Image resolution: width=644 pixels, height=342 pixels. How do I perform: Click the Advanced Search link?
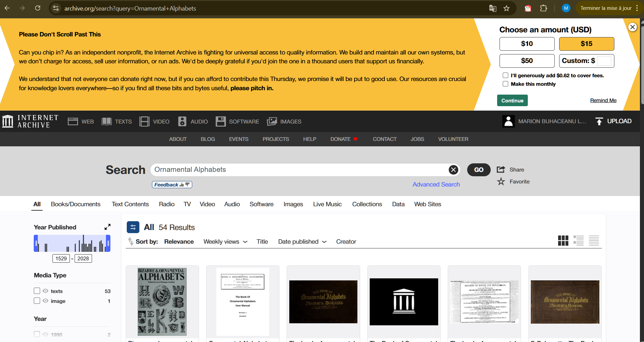pyautogui.click(x=436, y=184)
